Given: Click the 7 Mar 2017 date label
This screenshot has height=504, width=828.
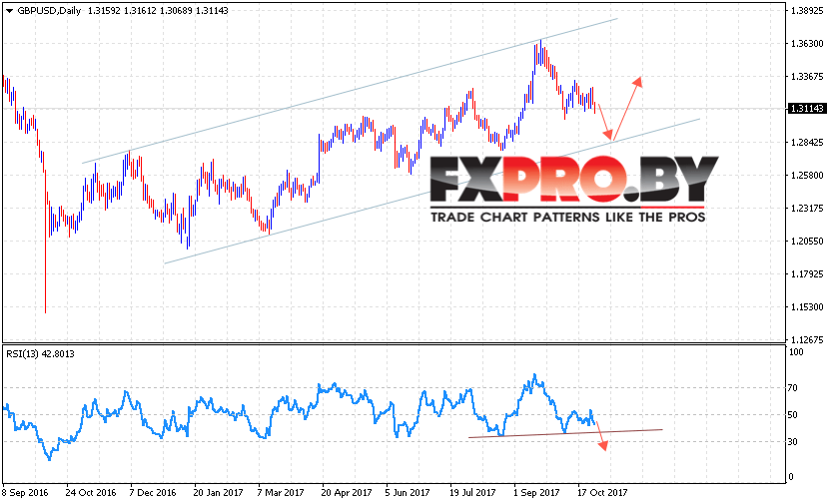Looking at the screenshot, I should (x=281, y=493).
